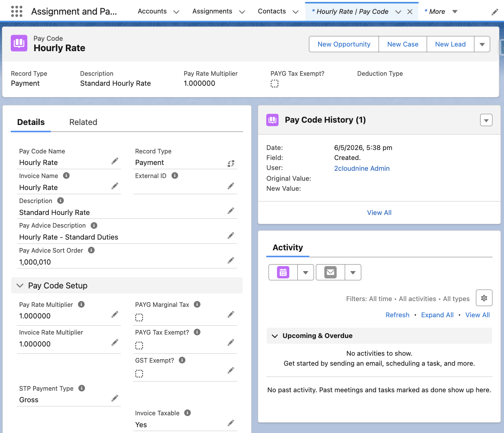
Task: Click the edit pencil in navigation bar
Action: [495, 12]
